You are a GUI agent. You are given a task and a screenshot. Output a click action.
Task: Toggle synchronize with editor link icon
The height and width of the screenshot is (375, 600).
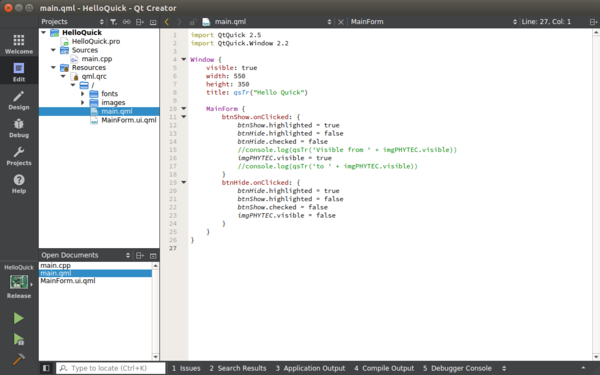tap(126, 22)
